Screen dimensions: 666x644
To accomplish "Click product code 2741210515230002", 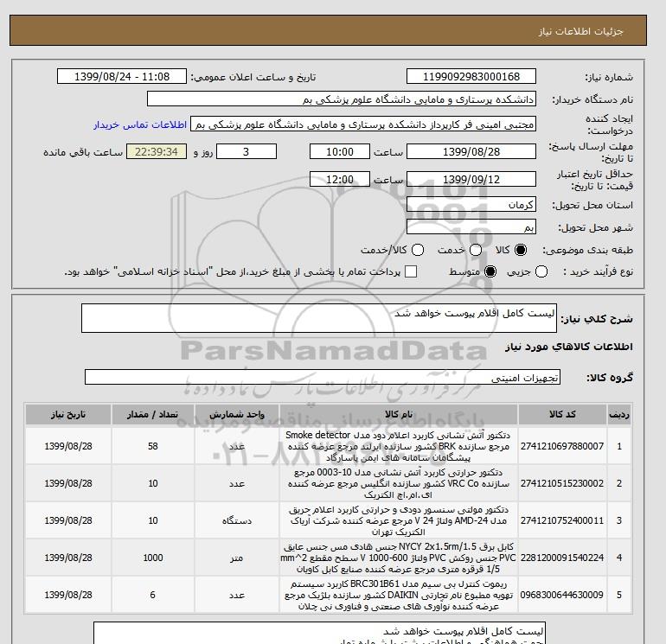I will (562, 483).
